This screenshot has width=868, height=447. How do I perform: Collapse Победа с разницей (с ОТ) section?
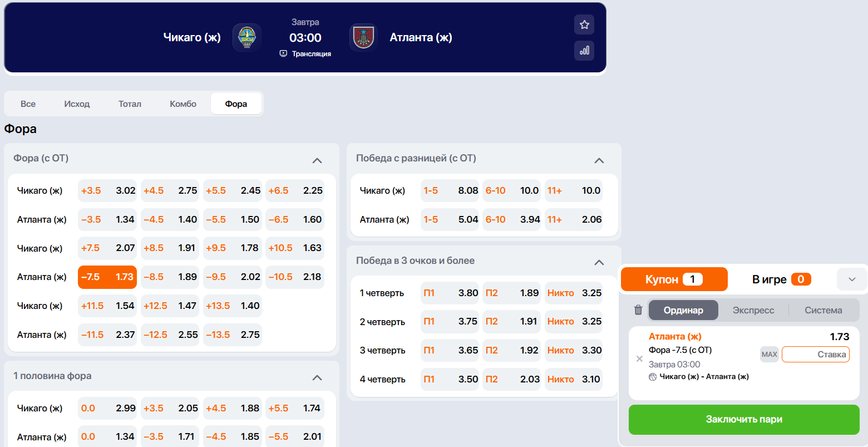(x=599, y=160)
